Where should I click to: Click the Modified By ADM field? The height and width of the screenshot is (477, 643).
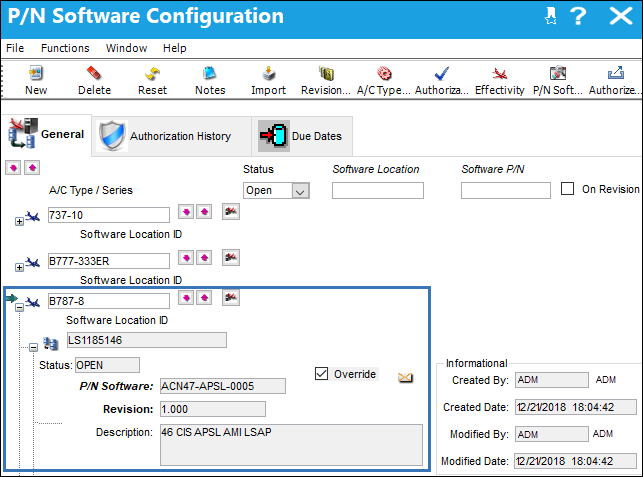pyautogui.click(x=552, y=434)
